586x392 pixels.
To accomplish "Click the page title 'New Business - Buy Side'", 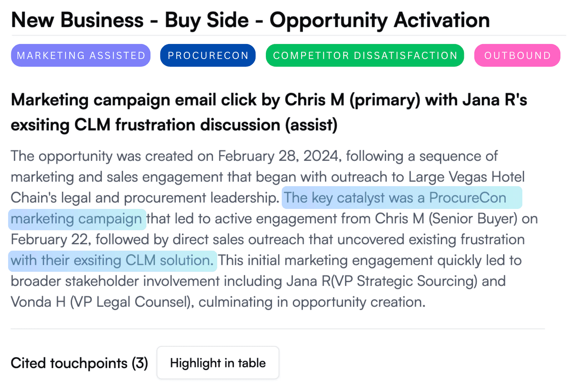I will (x=130, y=20).
